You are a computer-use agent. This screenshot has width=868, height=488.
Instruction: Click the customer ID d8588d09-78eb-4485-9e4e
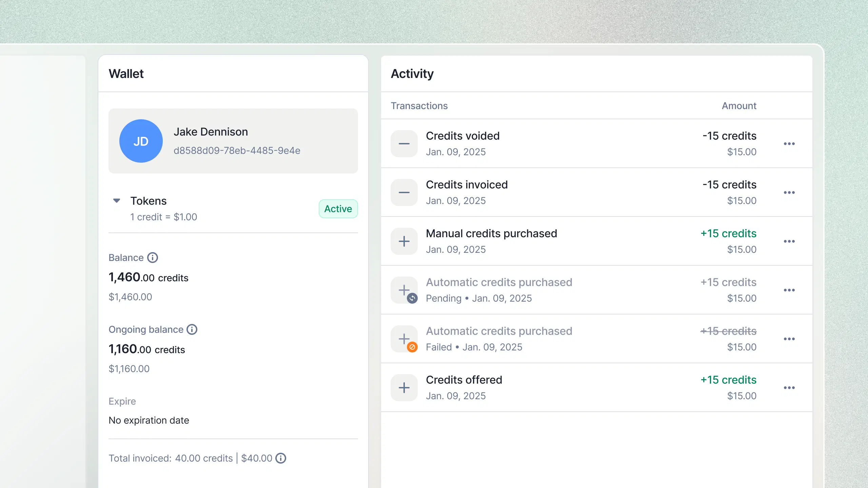237,150
